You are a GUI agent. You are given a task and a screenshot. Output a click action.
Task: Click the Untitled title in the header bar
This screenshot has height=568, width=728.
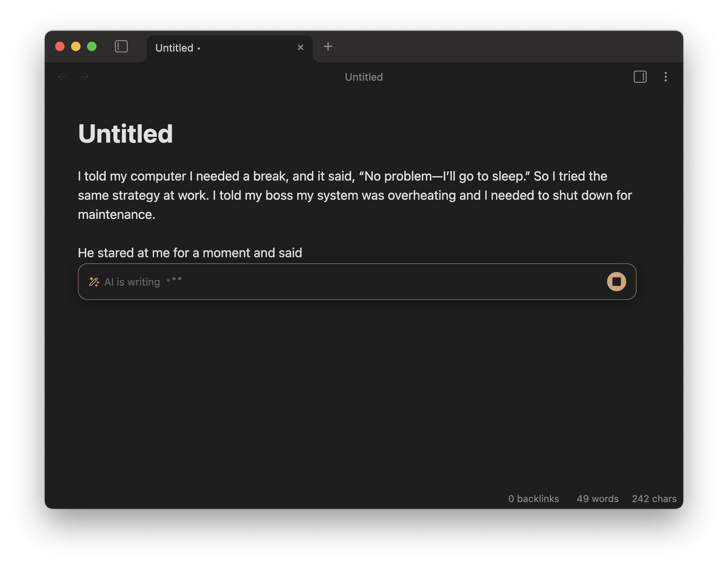[363, 77]
